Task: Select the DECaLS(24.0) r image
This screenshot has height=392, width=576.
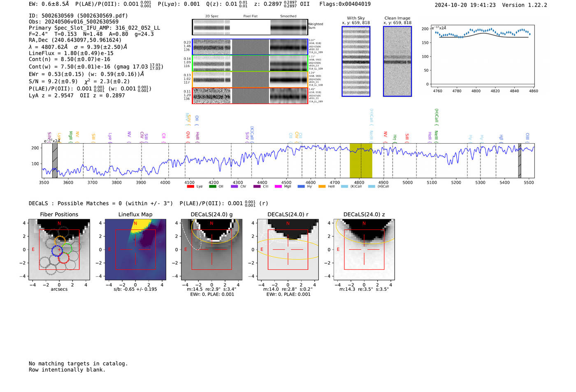Action: pos(288,249)
